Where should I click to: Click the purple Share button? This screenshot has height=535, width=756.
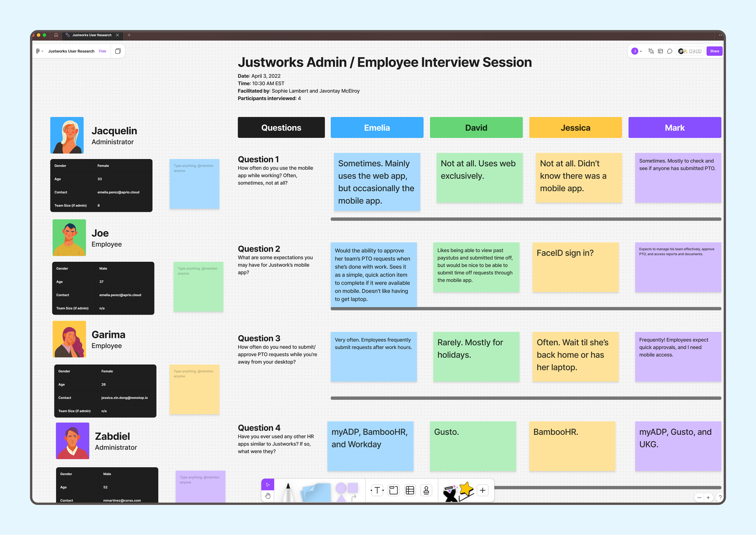(714, 51)
